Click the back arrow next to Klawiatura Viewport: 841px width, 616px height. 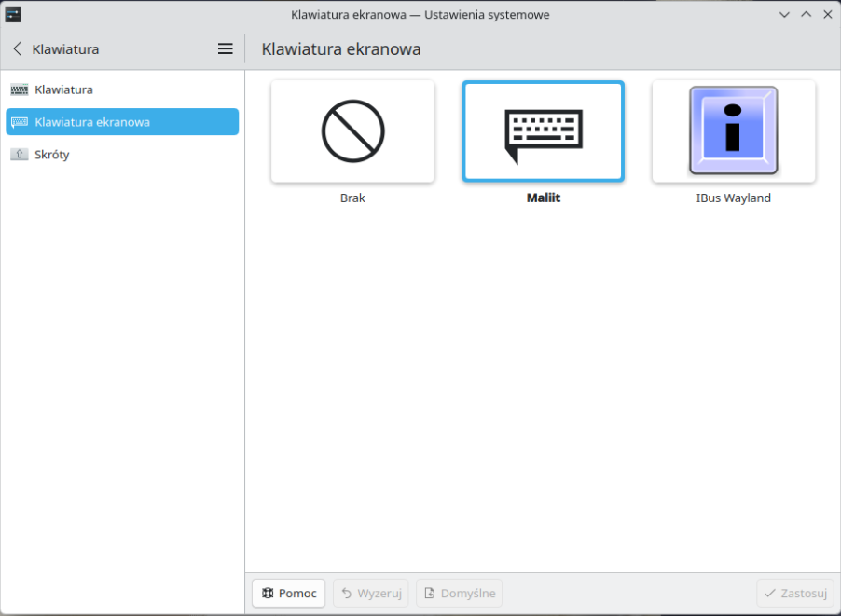(18, 49)
